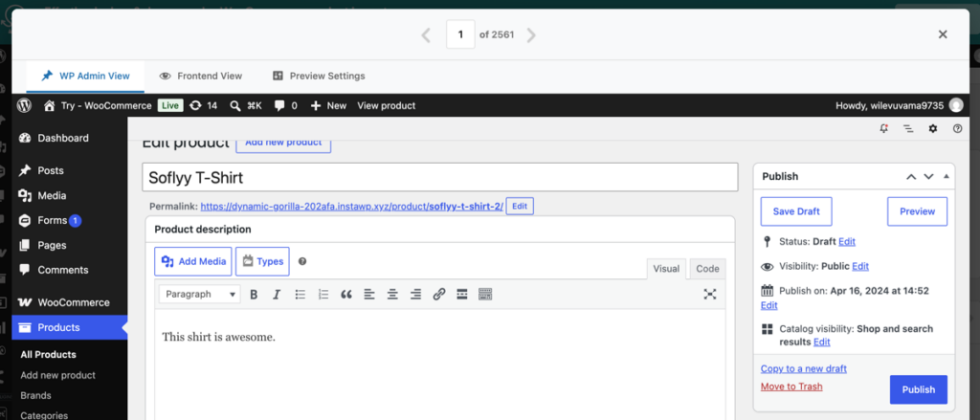Click Move to Trash
The image size is (980, 420).
pyautogui.click(x=791, y=387)
